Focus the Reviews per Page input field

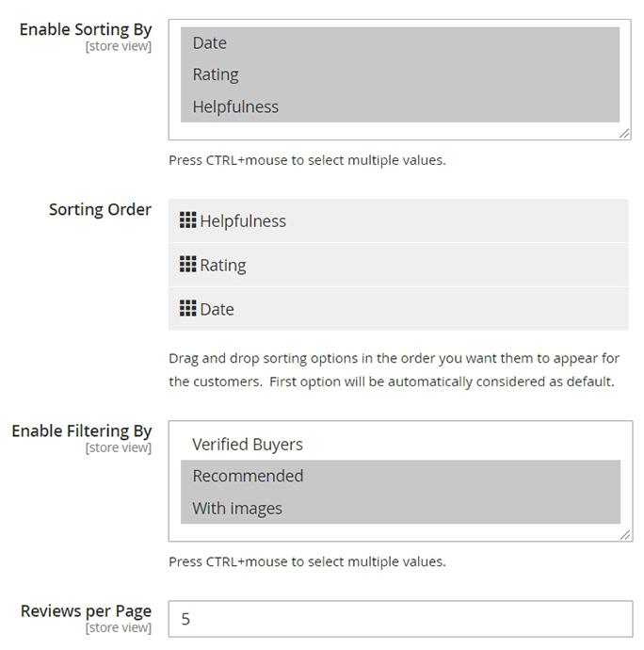(400, 619)
